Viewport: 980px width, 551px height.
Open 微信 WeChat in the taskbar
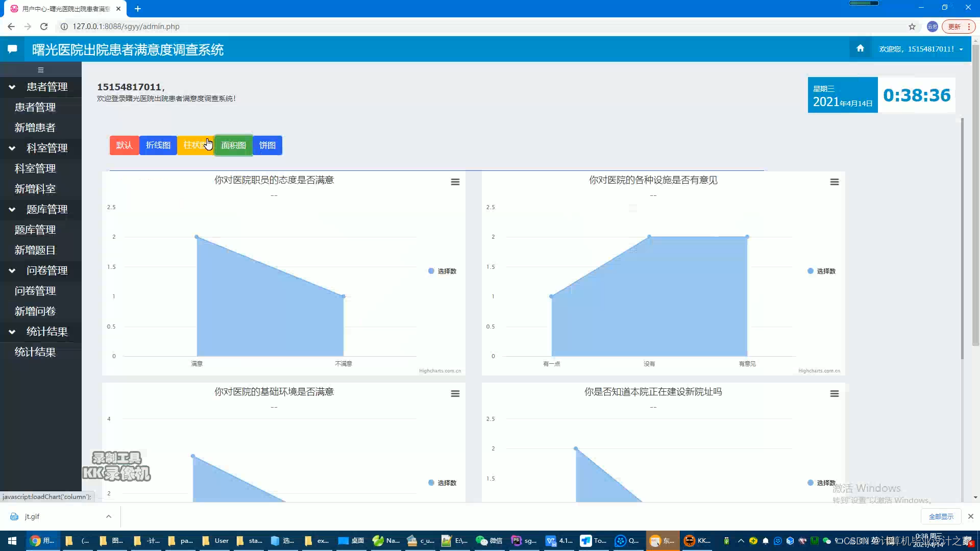(488, 541)
